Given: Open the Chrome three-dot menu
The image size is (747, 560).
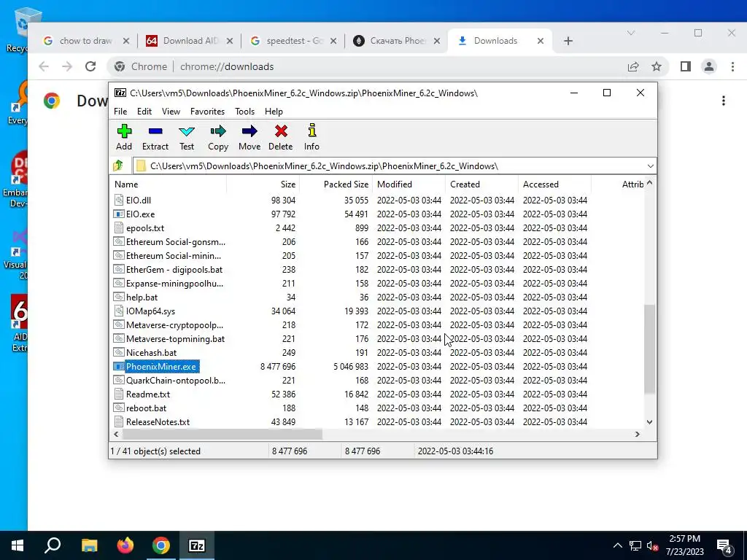Looking at the screenshot, I should click(732, 66).
